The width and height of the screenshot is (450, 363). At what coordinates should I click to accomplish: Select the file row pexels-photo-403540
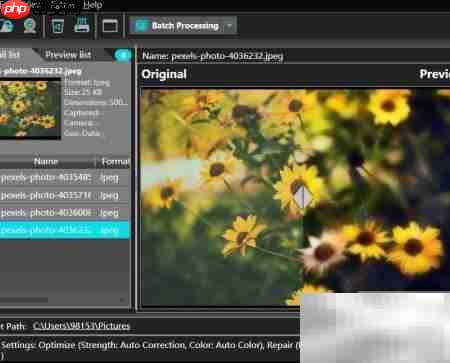coord(64,178)
